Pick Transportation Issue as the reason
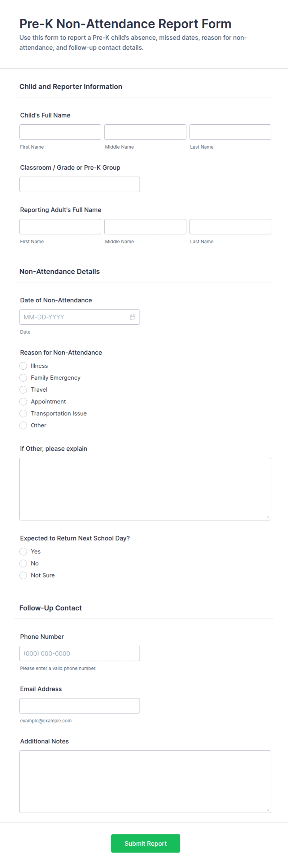 [x=23, y=413]
